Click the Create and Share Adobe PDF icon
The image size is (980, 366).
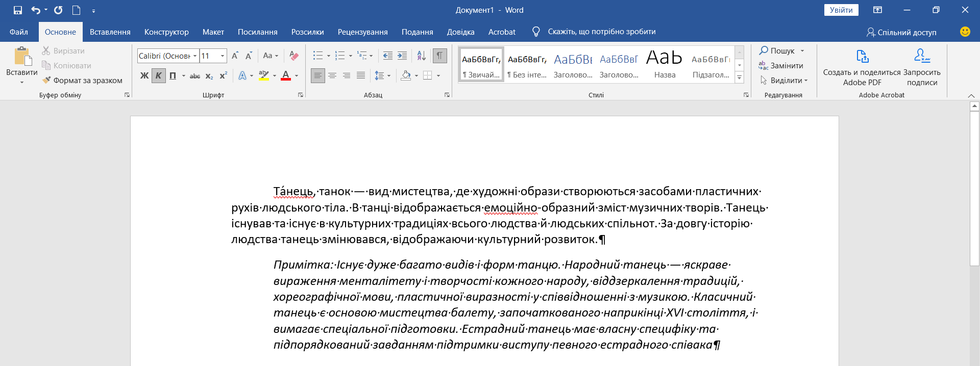click(862, 57)
